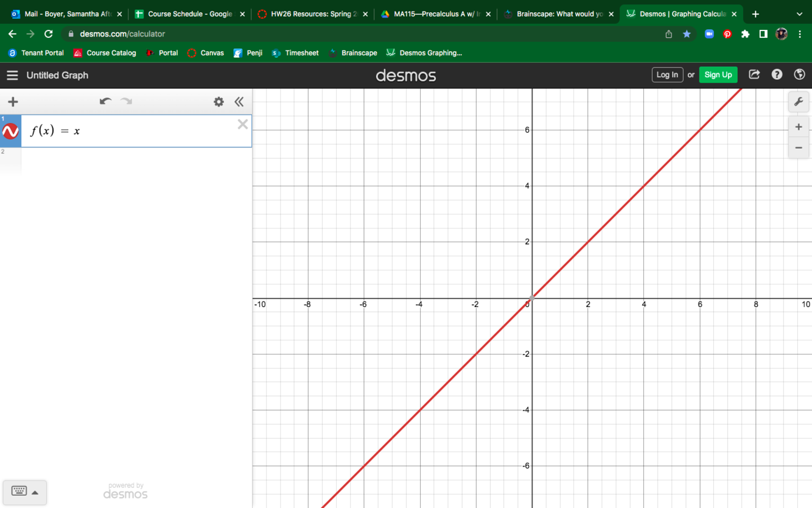
Task: Click the origin point on graph
Action: pyautogui.click(x=532, y=298)
